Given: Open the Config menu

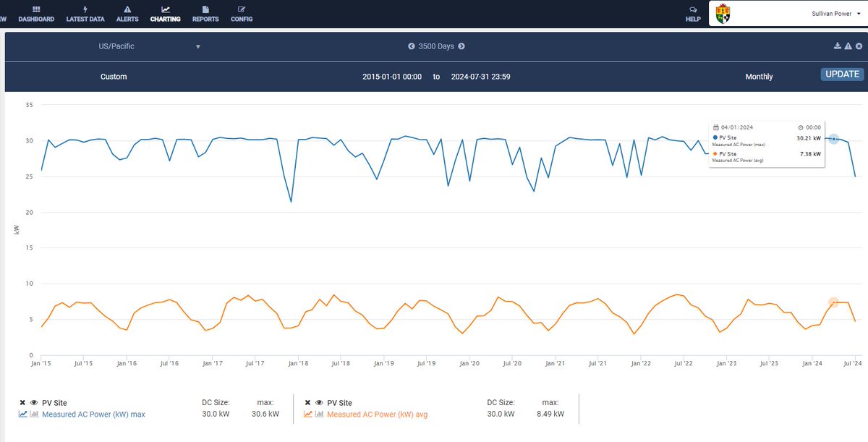Looking at the screenshot, I should tap(242, 14).
